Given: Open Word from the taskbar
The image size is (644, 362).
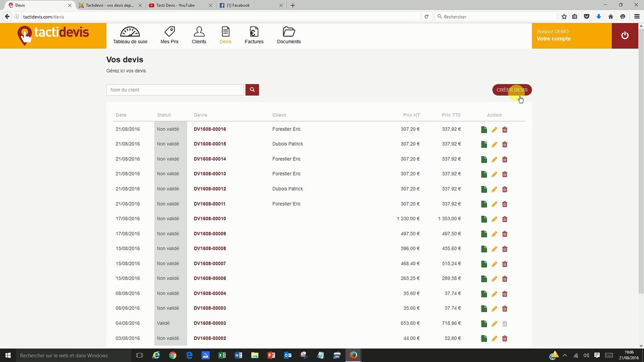Looking at the screenshot, I should 238,355.
